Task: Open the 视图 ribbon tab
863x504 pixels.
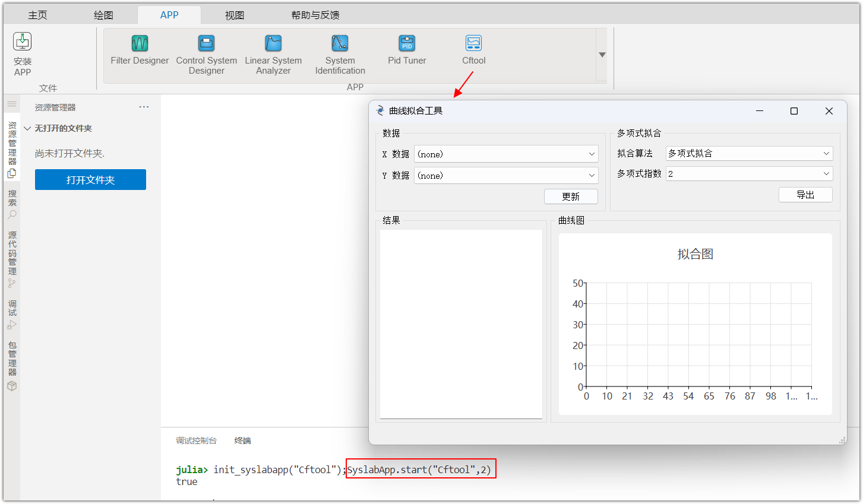Action: click(235, 15)
